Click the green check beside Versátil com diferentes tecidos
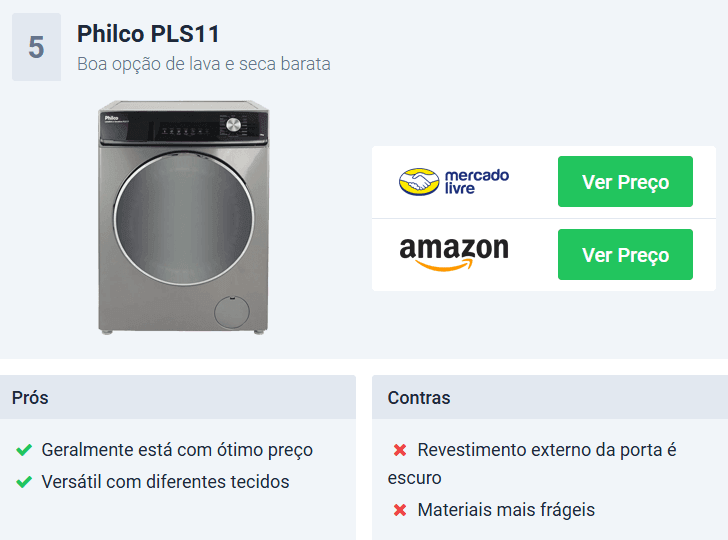The width and height of the screenshot is (728, 540). [24, 482]
